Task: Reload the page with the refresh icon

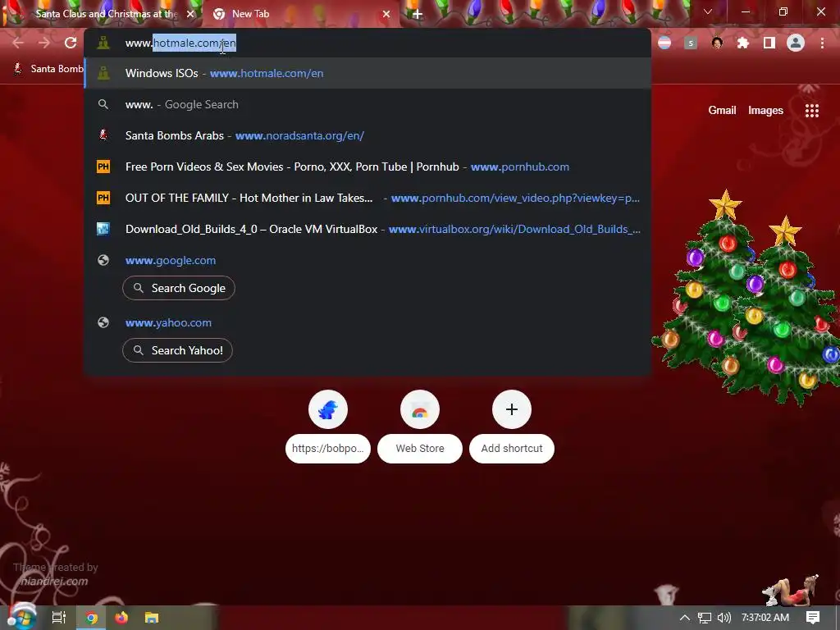Action: point(71,43)
